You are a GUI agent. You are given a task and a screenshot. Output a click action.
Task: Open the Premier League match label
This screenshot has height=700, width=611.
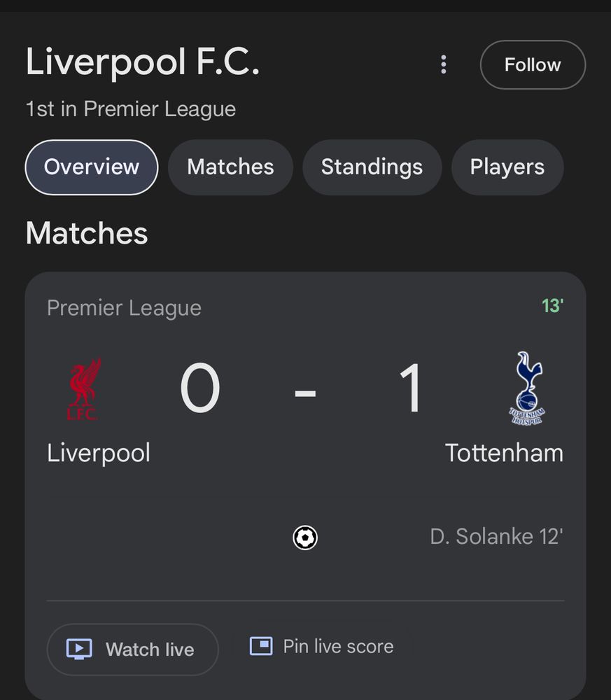(124, 308)
